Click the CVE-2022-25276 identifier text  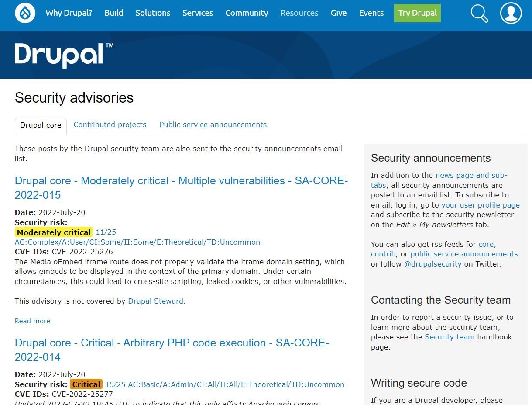pos(82,252)
